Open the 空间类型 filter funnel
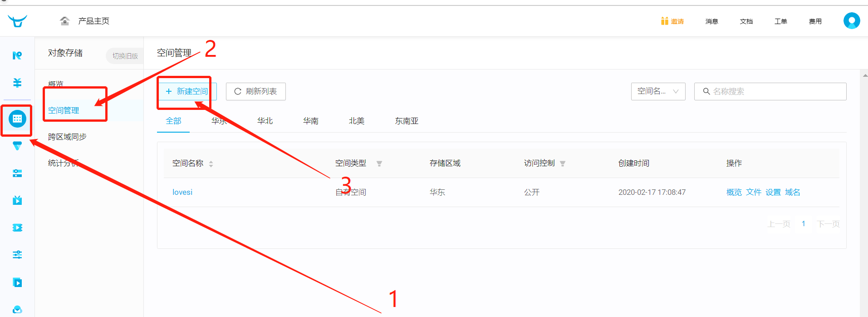Viewport: 868px width, 317px height. coord(379,163)
